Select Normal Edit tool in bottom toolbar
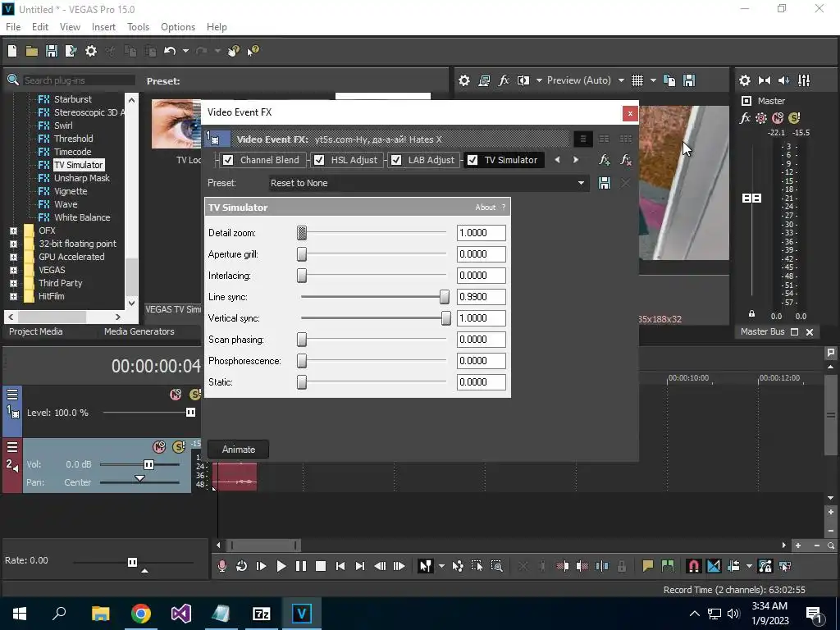The width and height of the screenshot is (840, 630). click(426, 566)
